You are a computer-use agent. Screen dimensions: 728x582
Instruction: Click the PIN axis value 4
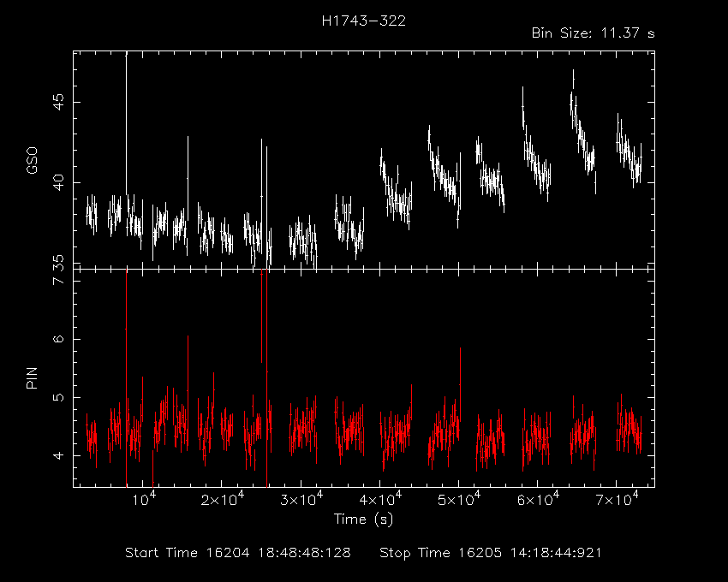click(58, 455)
